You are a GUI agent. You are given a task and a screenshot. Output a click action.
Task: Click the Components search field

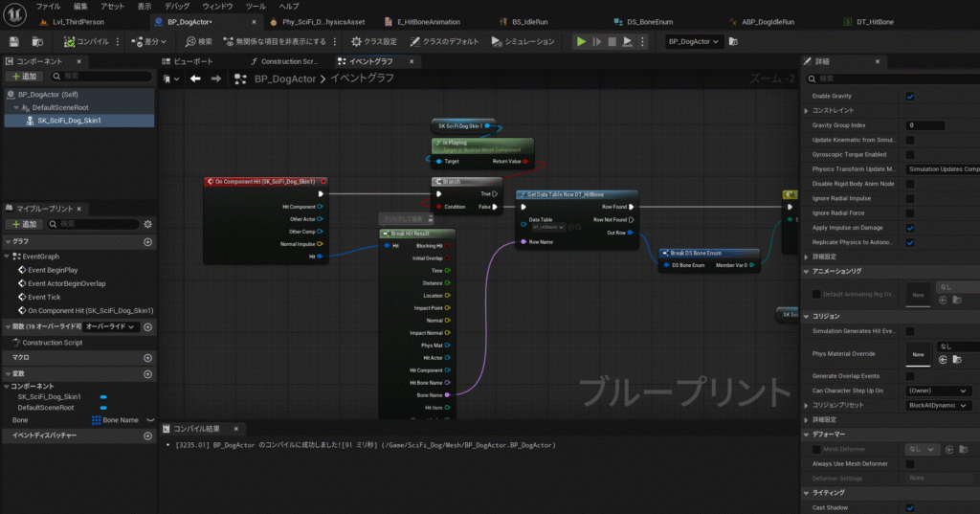pyautogui.click(x=100, y=77)
